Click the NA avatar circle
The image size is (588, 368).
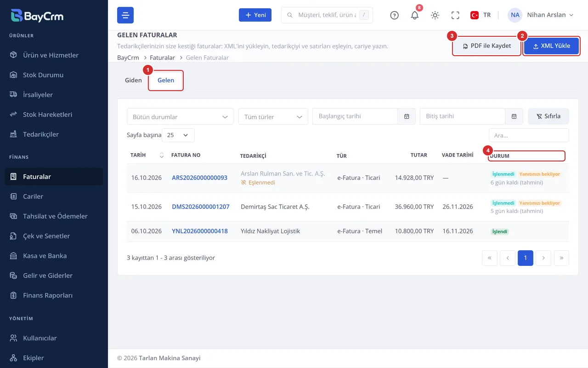515,15
